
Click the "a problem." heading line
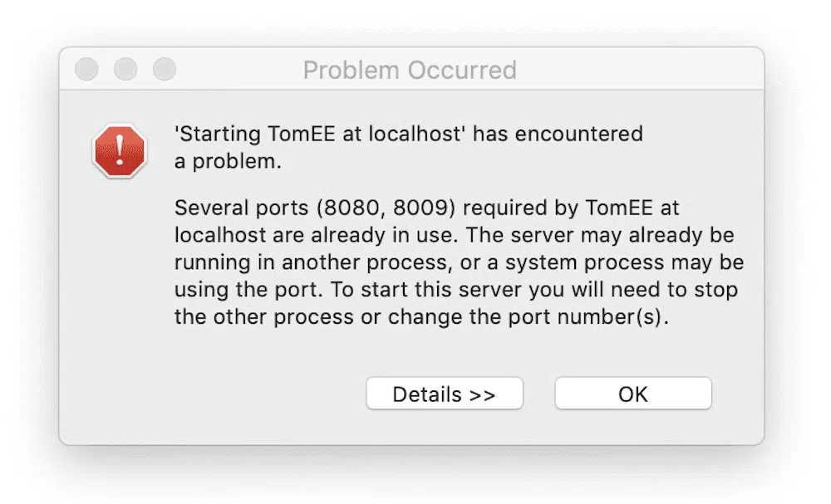tap(228, 162)
